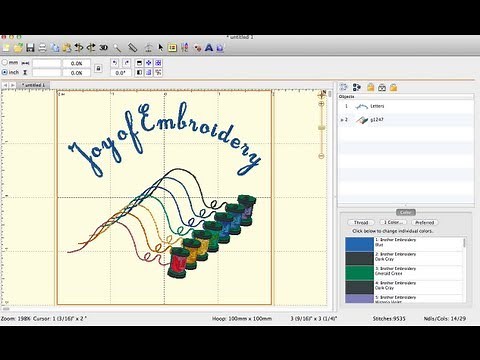Select the Letters object row
480x360 pixels.
click(406, 106)
